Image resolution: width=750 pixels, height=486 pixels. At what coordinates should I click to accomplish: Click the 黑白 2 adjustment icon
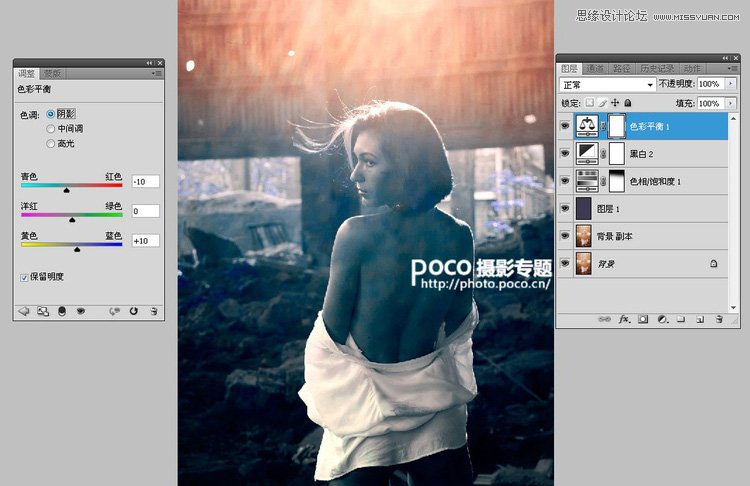[587, 154]
